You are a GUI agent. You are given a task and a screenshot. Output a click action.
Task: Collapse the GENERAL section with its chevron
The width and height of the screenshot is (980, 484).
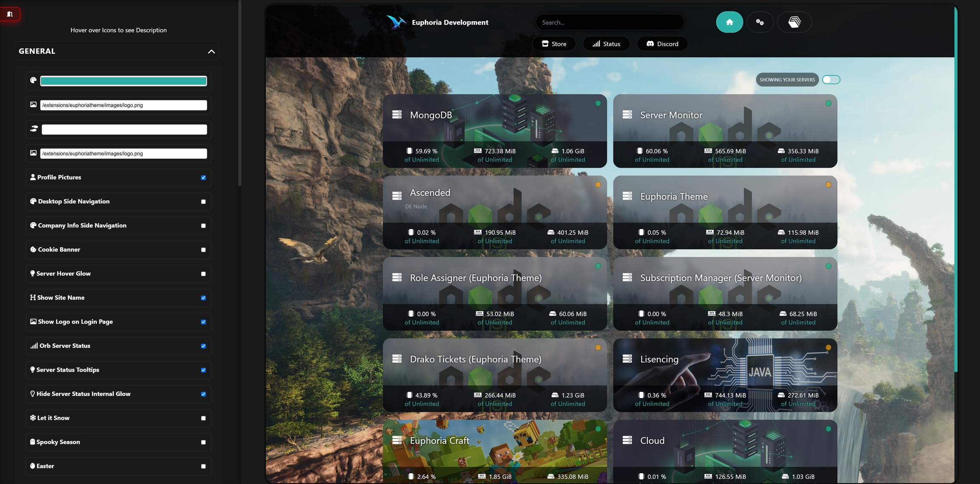pos(211,51)
